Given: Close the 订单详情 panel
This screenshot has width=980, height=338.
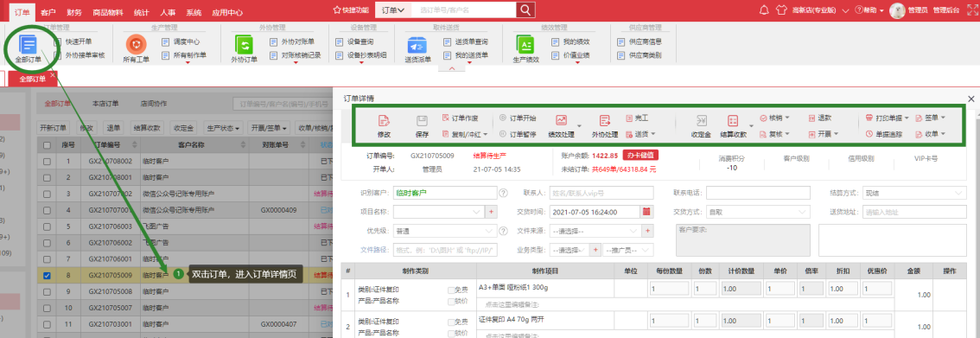Looking at the screenshot, I should coord(970,99).
